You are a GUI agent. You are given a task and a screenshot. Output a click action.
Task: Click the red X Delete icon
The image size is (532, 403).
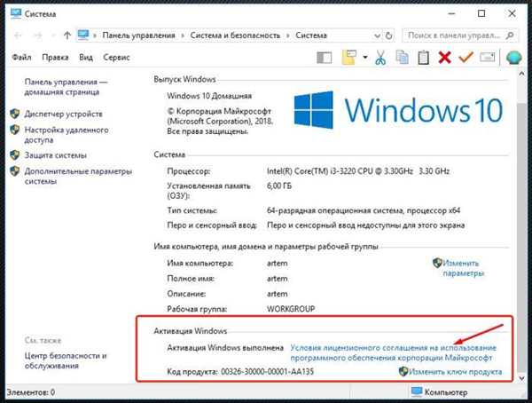coord(444,57)
